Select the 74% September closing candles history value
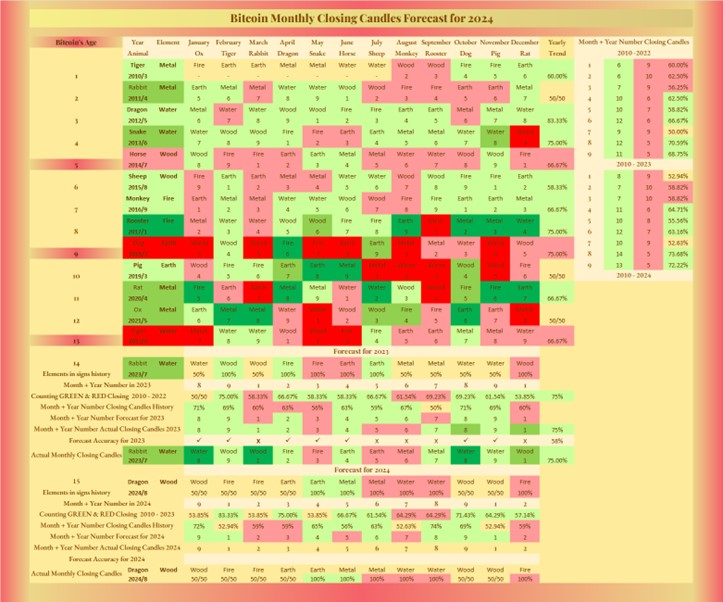The height and width of the screenshot is (602, 723). [436, 525]
